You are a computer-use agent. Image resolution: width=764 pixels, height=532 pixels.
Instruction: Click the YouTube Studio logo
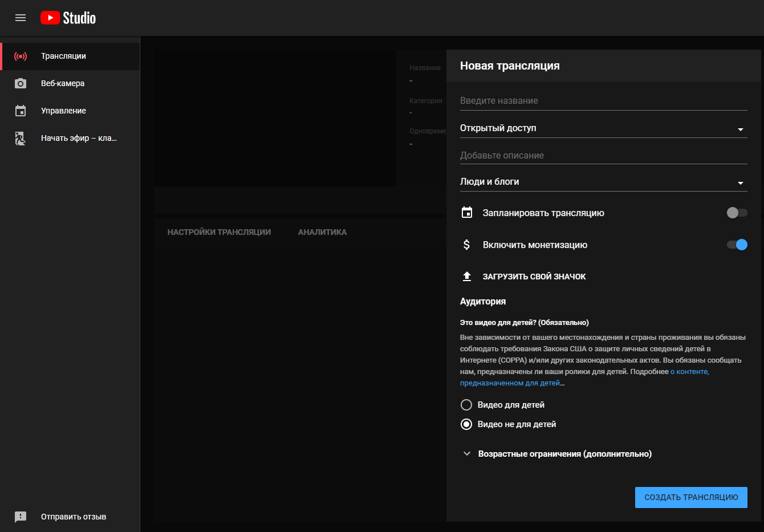[x=68, y=18]
